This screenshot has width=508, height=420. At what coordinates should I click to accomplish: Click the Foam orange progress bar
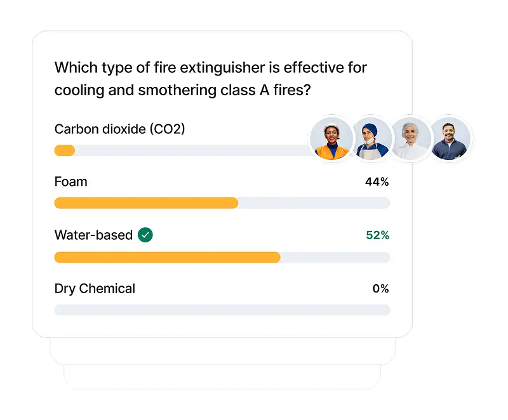click(x=146, y=203)
